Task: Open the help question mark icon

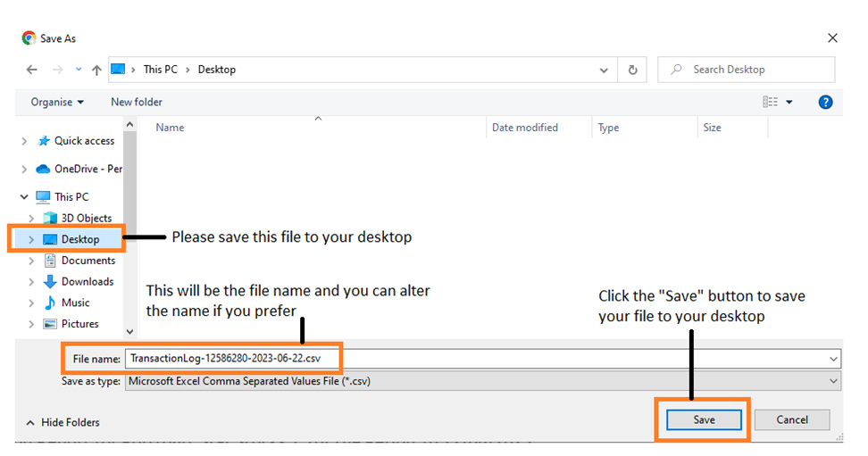Action: coord(825,103)
